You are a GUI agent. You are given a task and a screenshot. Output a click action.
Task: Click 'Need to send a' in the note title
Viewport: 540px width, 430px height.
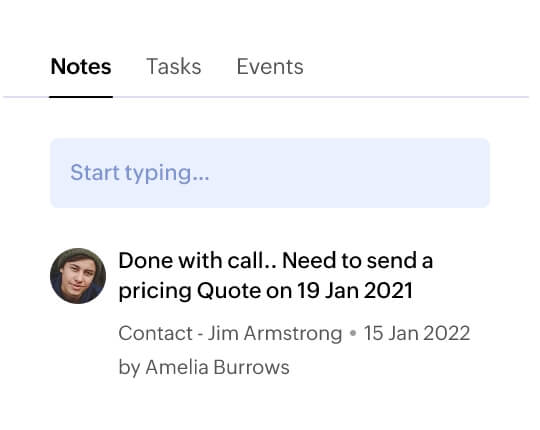pyautogui.click(x=357, y=260)
